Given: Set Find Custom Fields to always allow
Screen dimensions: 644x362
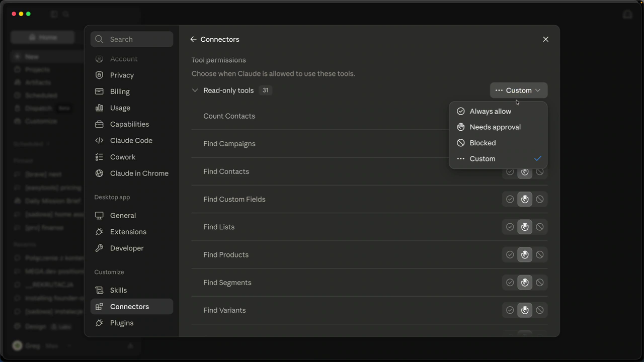Looking at the screenshot, I should (x=510, y=200).
